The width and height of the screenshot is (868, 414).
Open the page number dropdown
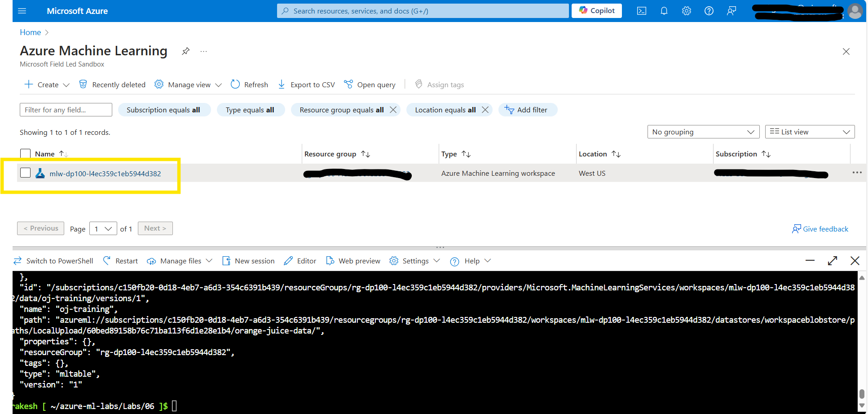(103, 228)
